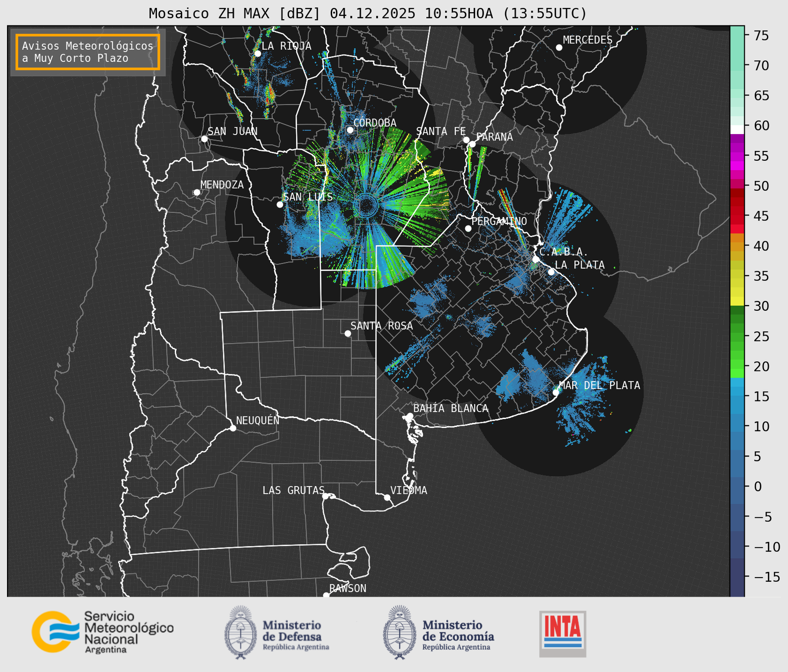Click the LA RIOJA city marker dot

[258, 54]
